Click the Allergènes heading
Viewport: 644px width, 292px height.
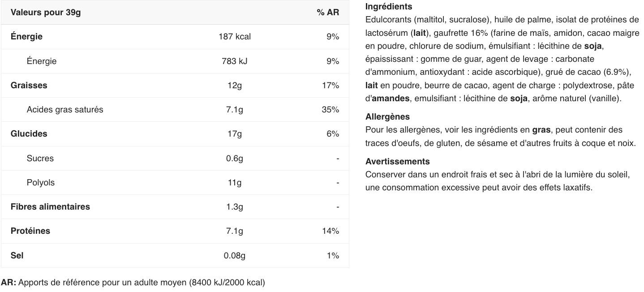click(x=387, y=117)
